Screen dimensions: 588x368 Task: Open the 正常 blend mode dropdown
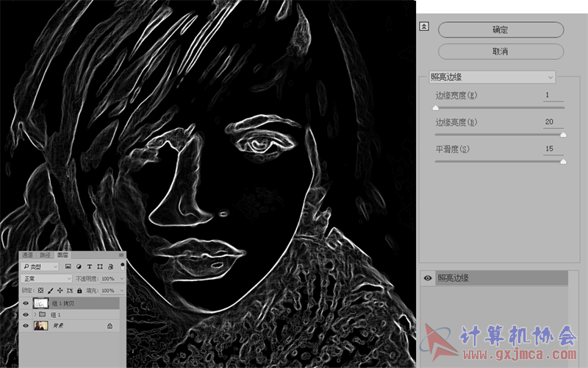pyautogui.click(x=46, y=279)
